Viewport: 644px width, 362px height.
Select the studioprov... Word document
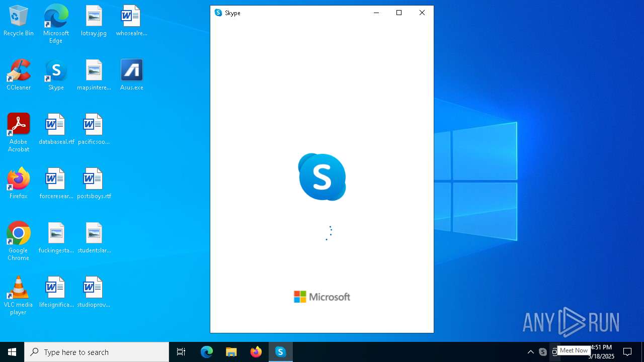94,293
